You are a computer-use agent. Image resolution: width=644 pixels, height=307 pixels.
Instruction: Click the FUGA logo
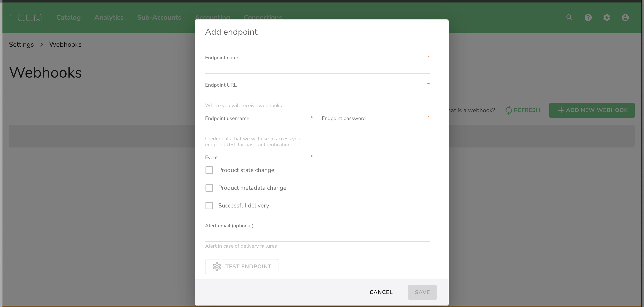coord(26,18)
